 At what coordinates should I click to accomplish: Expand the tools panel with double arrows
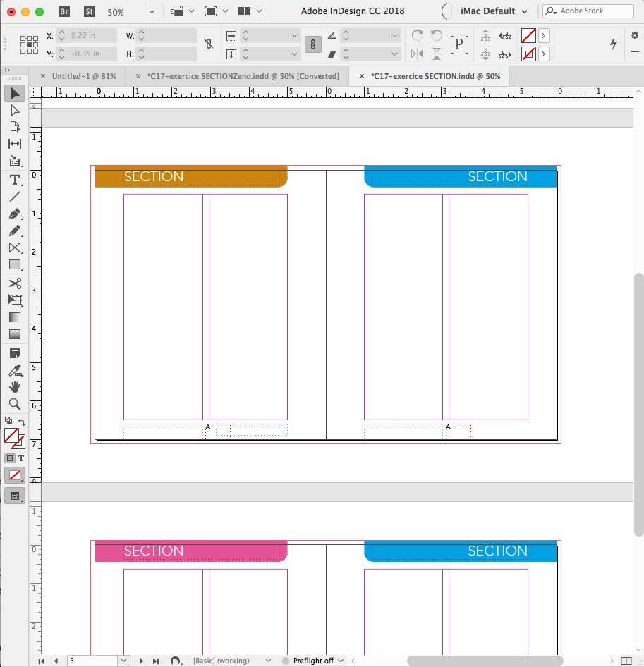[7, 71]
